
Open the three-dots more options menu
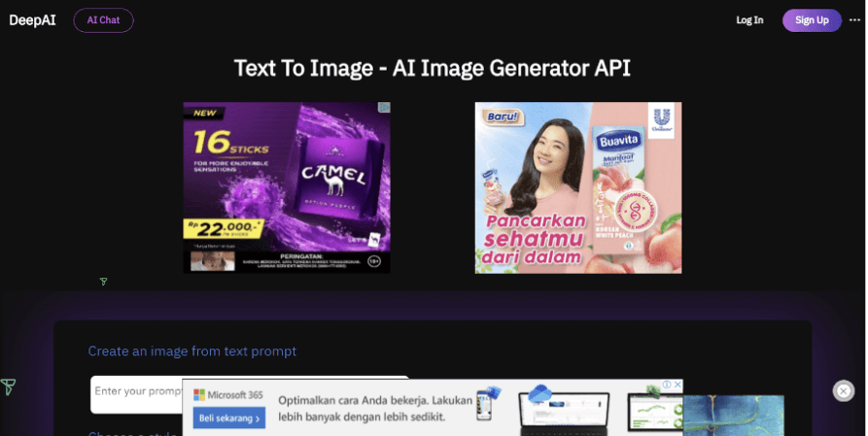click(855, 20)
